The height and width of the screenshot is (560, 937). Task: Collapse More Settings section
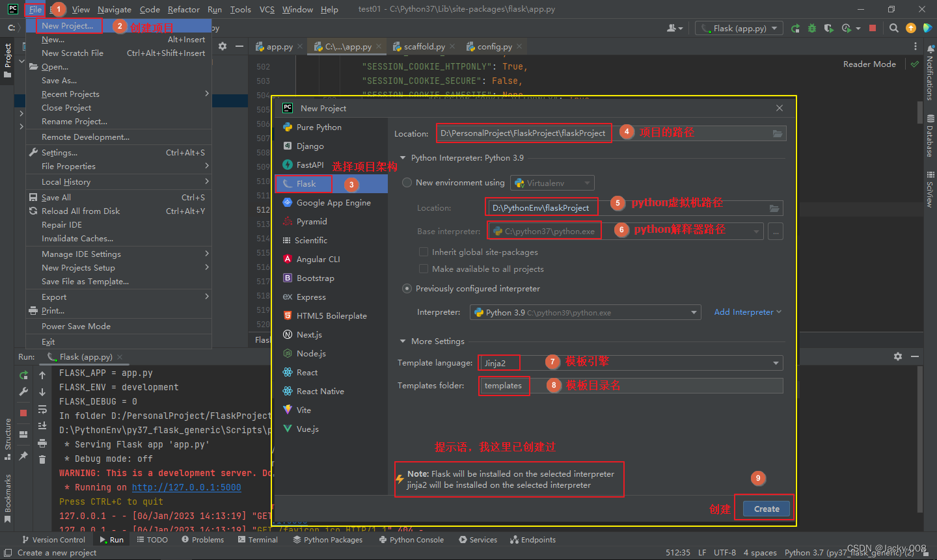pos(403,341)
